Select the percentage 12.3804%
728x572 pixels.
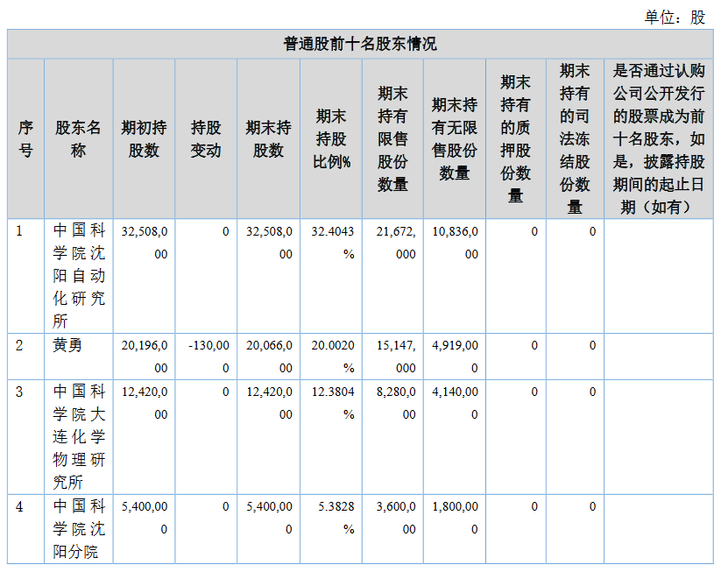[x=332, y=403]
